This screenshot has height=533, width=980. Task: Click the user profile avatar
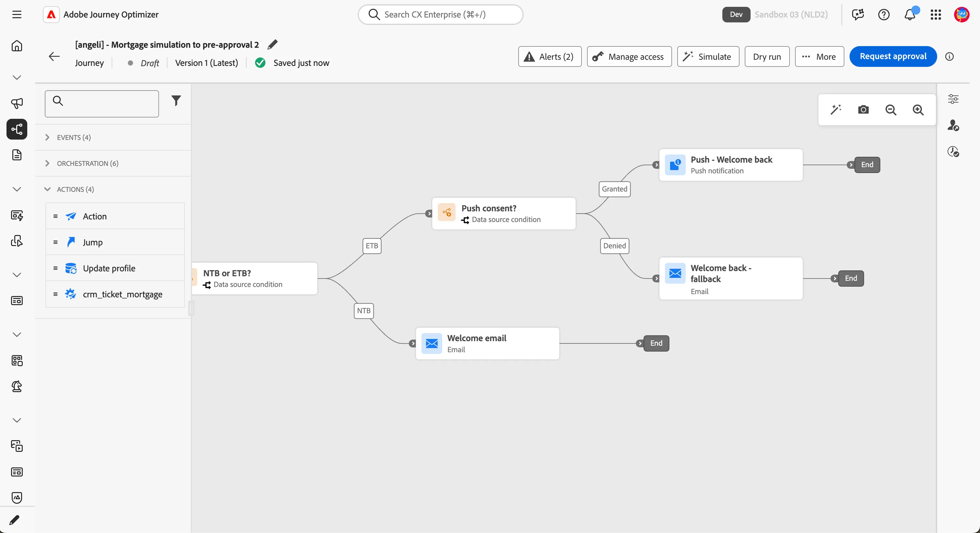coord(962,15)
